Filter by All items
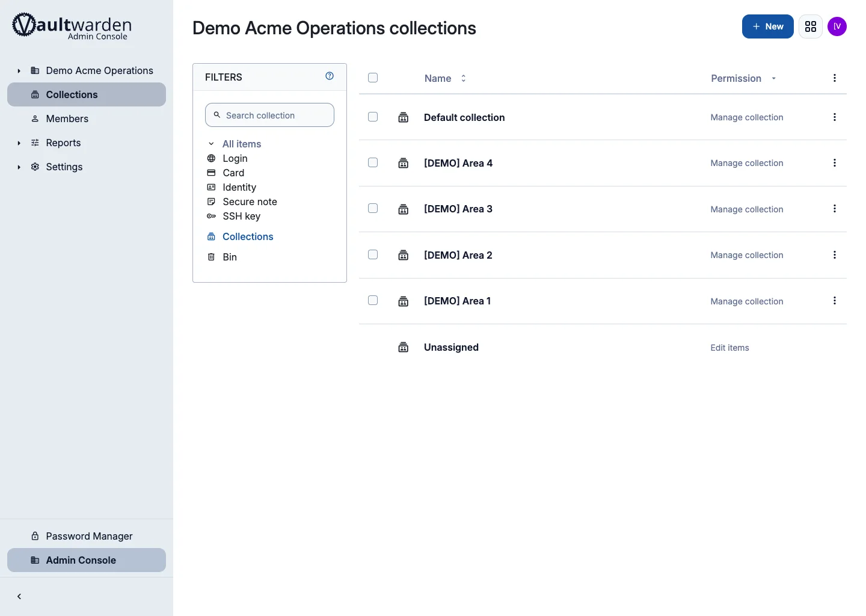The height and width of the screenshot is (616, 866). click(x=242, y=144)
